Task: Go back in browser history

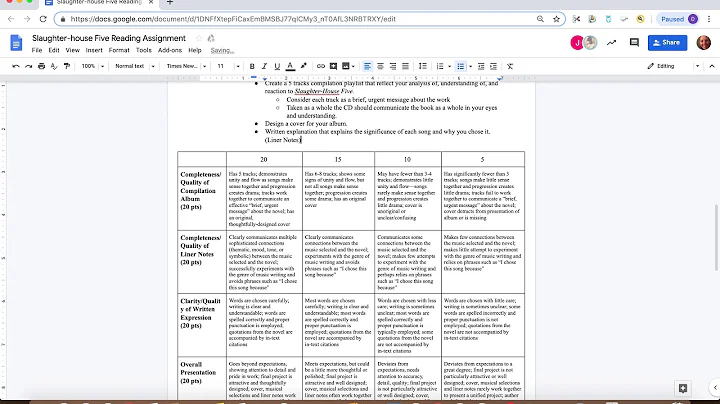Action: (x=11, y=19)
